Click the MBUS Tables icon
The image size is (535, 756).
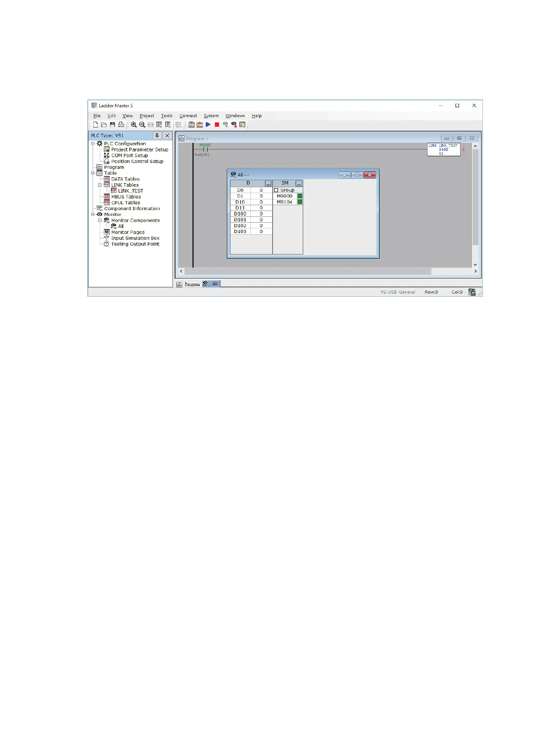[106, 197]
